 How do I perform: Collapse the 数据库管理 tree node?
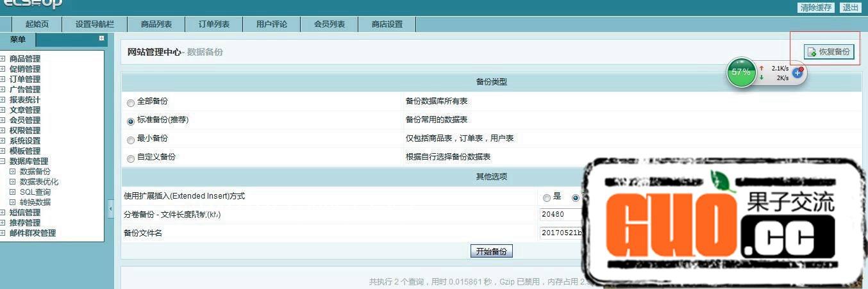[3, 161]
